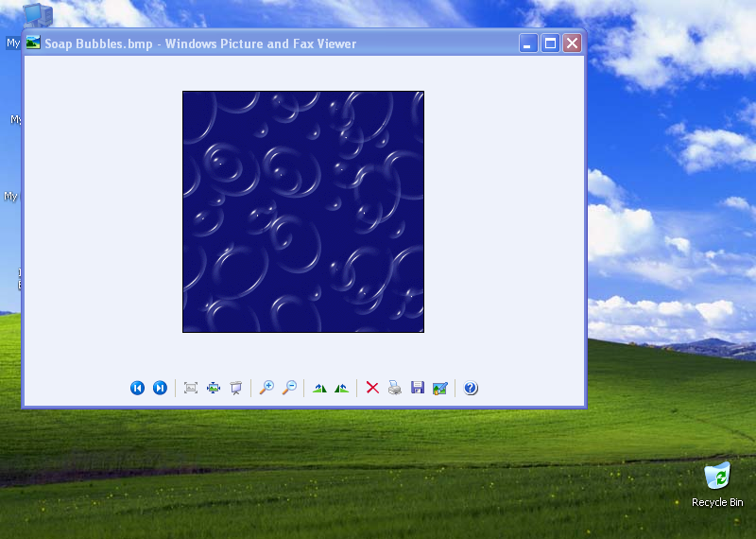Select Recycle Bin on the desktop
The image size is (756, 539).
tap(717, 485)
